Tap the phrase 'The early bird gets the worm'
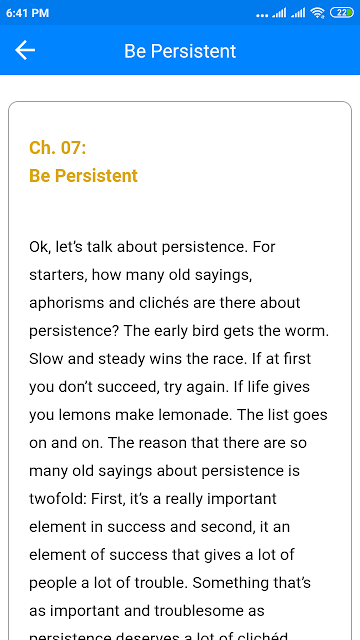 [226, 331]
